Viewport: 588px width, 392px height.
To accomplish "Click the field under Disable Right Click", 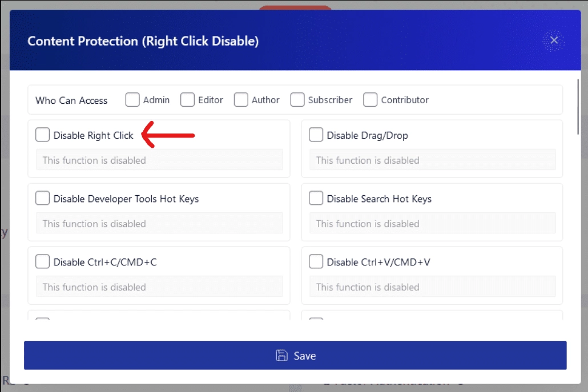I will pos(160,160).
